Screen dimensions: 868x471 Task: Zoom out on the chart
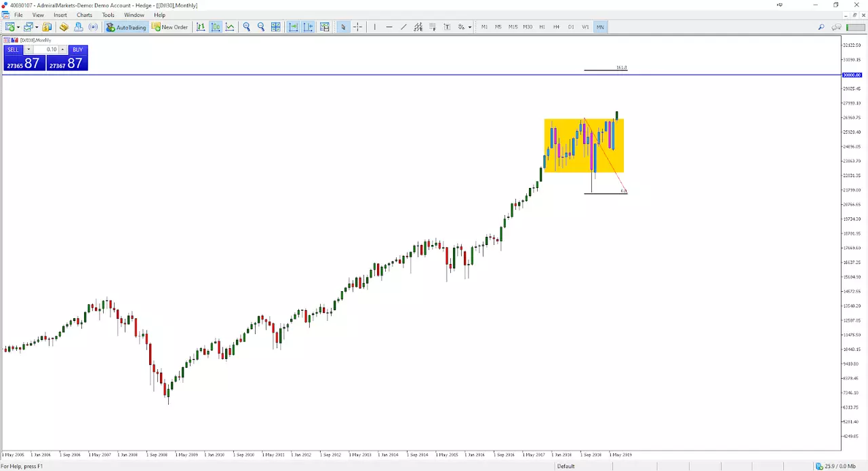[x=261, y=27]
